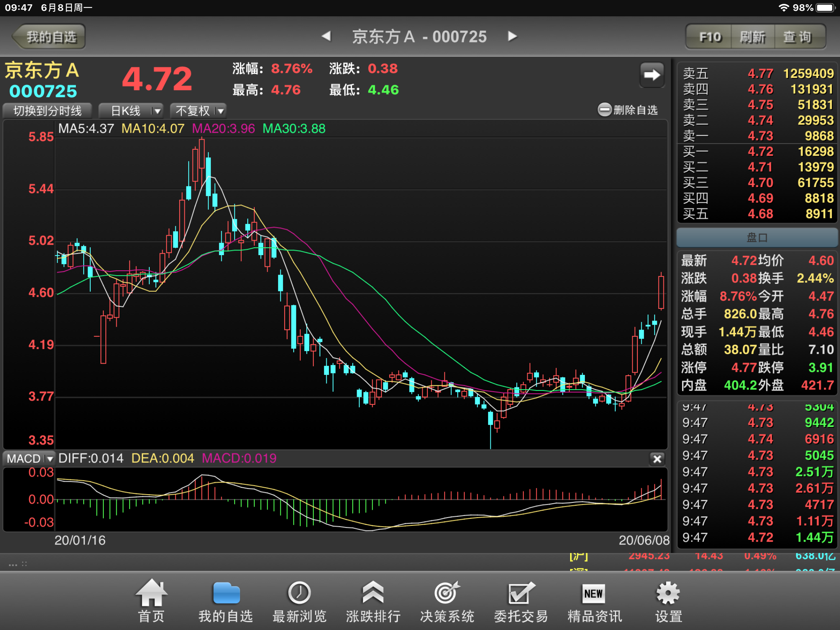Image resolution: width=840 pixels, height=630 pixels.
Task: Click the trade tick with 2.61万 volume
Action: 758,488
